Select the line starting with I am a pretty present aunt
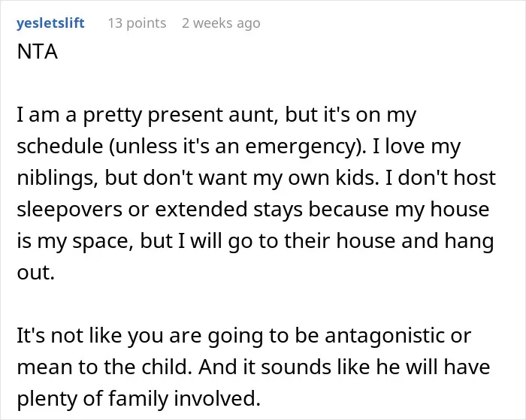 (x=216, y=115)
